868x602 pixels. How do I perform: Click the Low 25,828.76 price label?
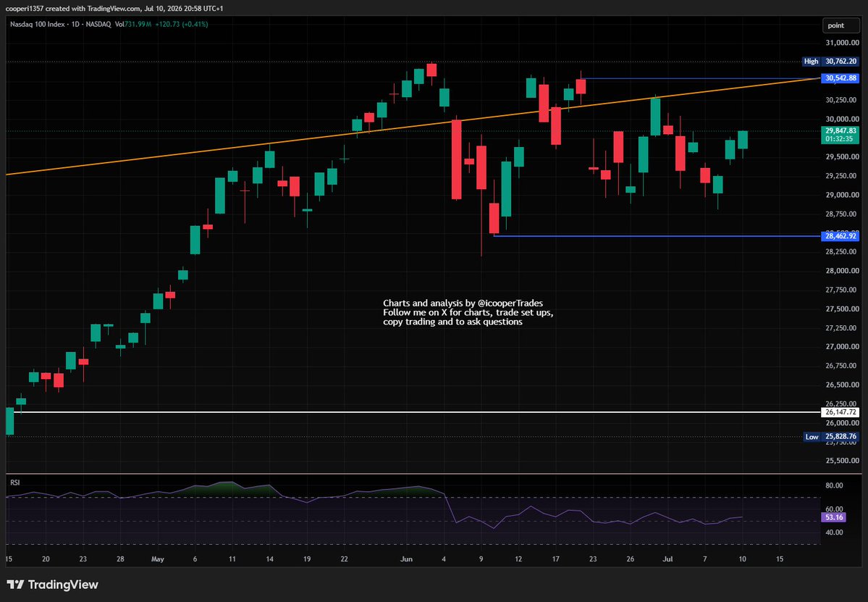pos(831,436)
